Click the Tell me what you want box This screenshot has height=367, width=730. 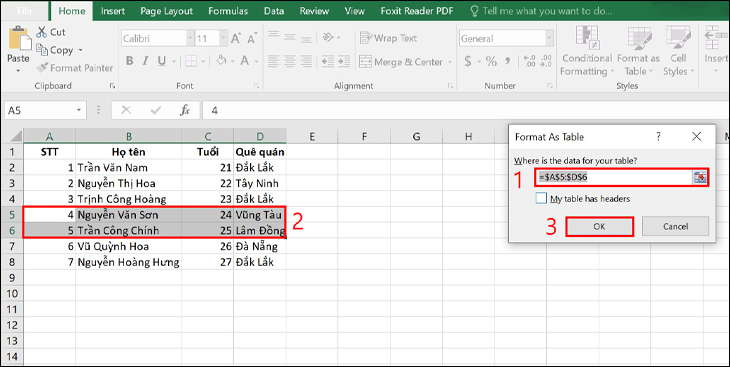[x=541, y=11]
